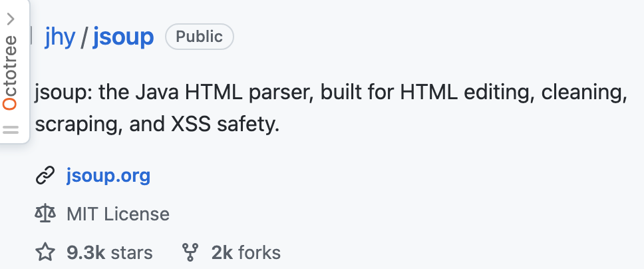
Task: Visit the jsoup.org website link
Action: point(108,176)
